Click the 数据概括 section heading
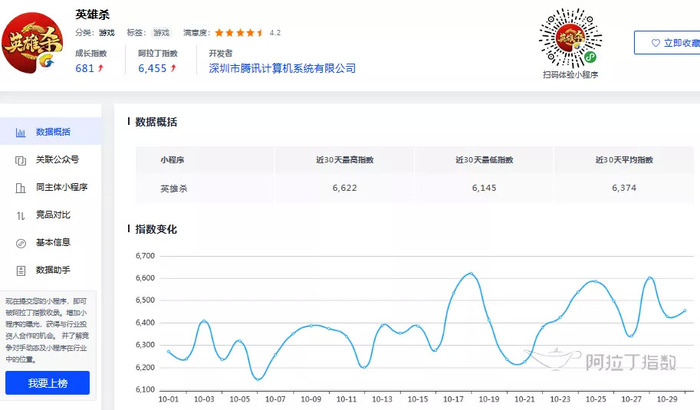The image size is (700, 410). pos(156,122)
